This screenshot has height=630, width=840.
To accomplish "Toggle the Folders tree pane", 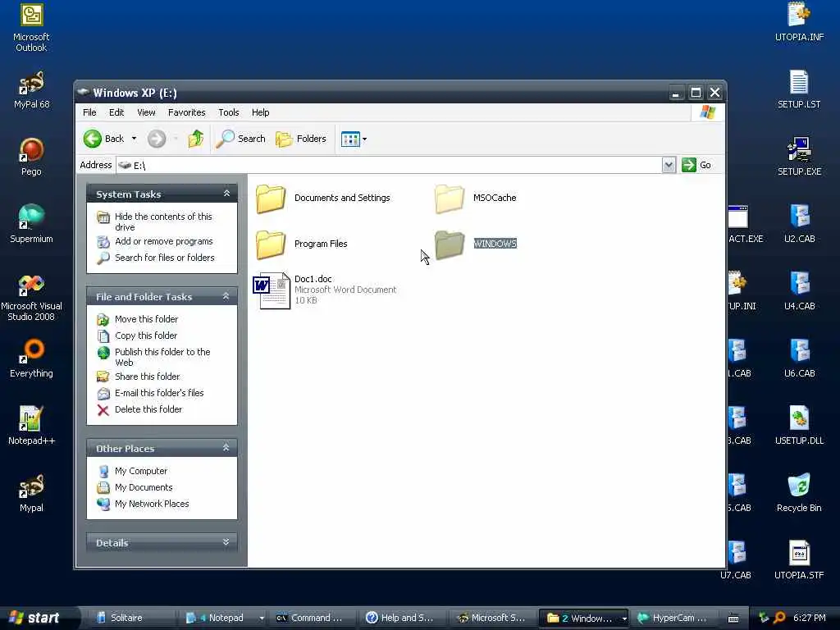I will pos(300,139).
